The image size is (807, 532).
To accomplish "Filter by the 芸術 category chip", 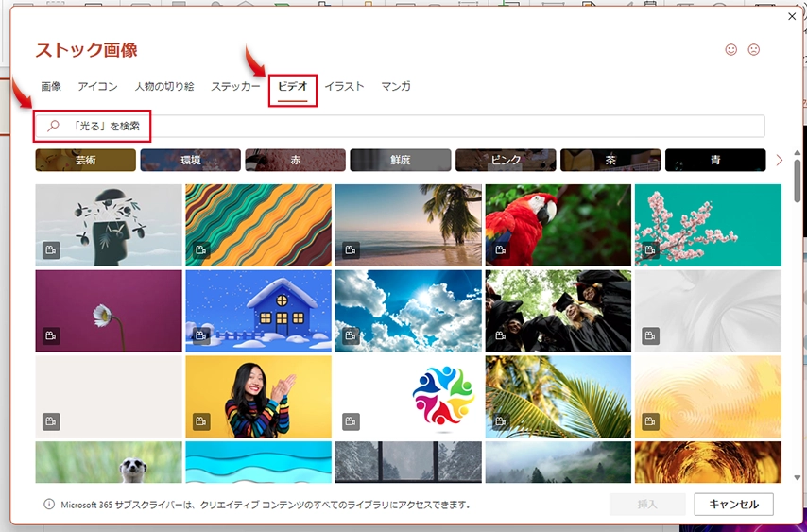I will 85,160.
